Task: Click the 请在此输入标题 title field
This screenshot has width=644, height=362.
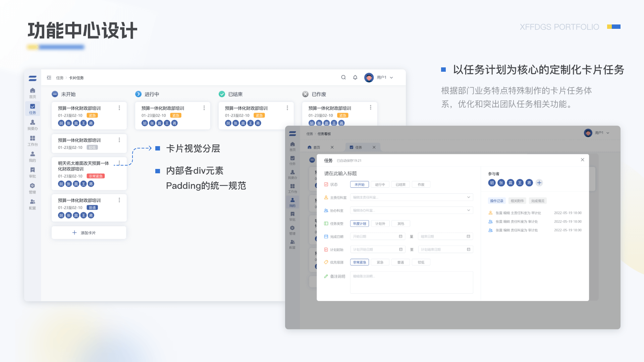Action: [x=340, y=173]
